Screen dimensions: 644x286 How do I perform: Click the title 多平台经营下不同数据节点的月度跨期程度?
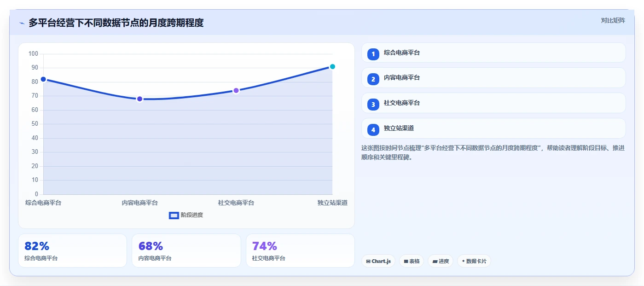click(116, 23)
